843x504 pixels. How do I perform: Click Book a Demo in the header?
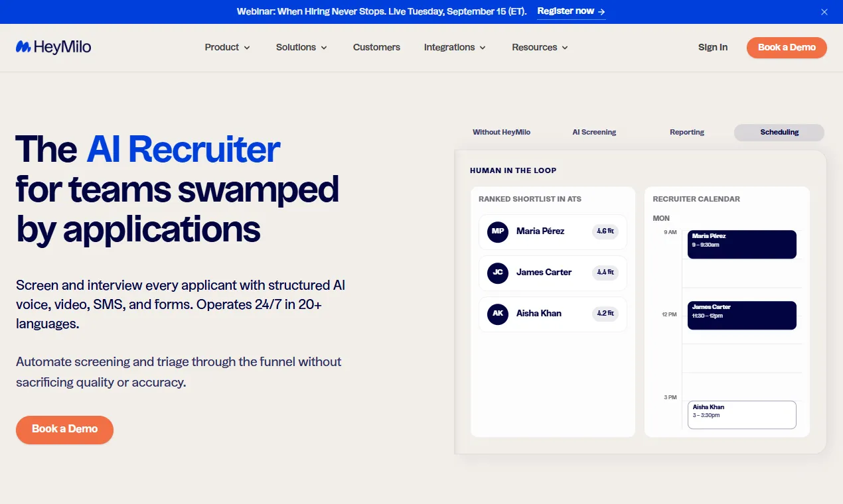[787, 47]
